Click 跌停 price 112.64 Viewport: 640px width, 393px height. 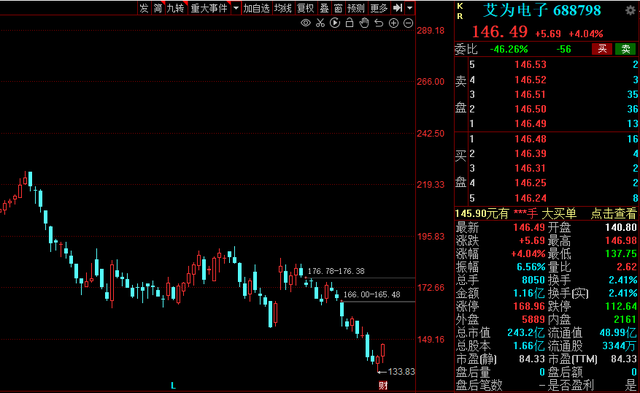(620, 306)
